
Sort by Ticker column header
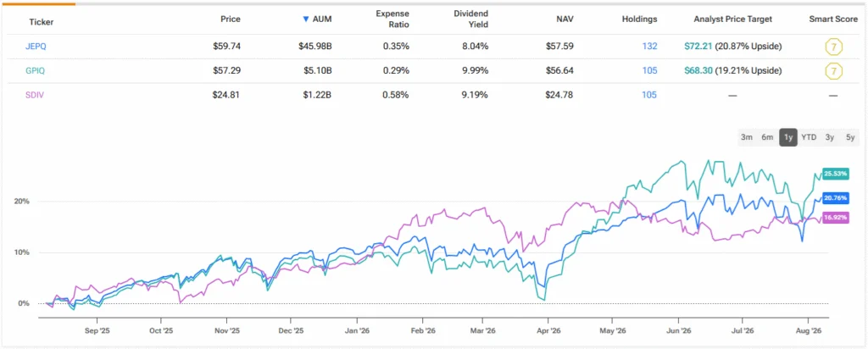(x=42, y=22)
